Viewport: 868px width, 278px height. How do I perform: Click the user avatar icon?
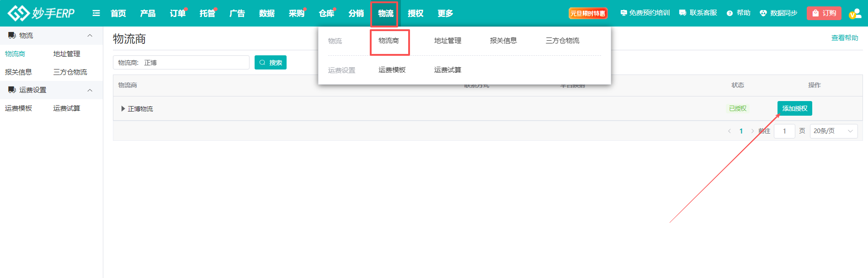coord(854,13)
